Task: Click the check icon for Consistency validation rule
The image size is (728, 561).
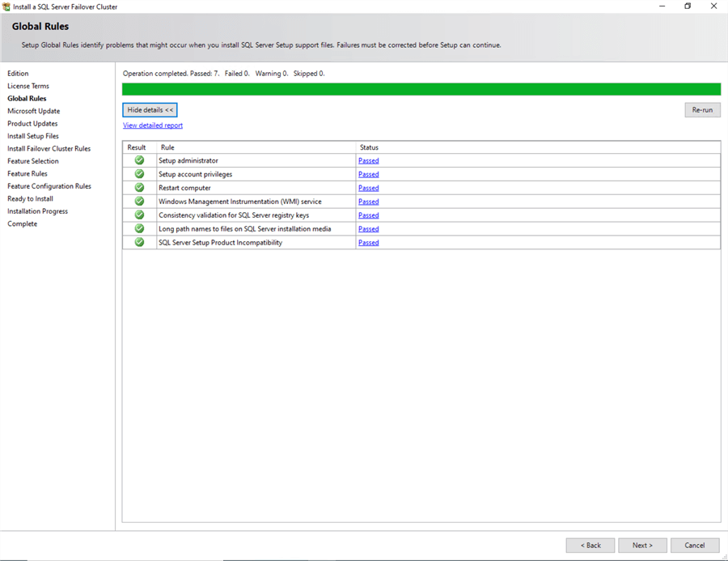Action: click(x=139, y=215)
